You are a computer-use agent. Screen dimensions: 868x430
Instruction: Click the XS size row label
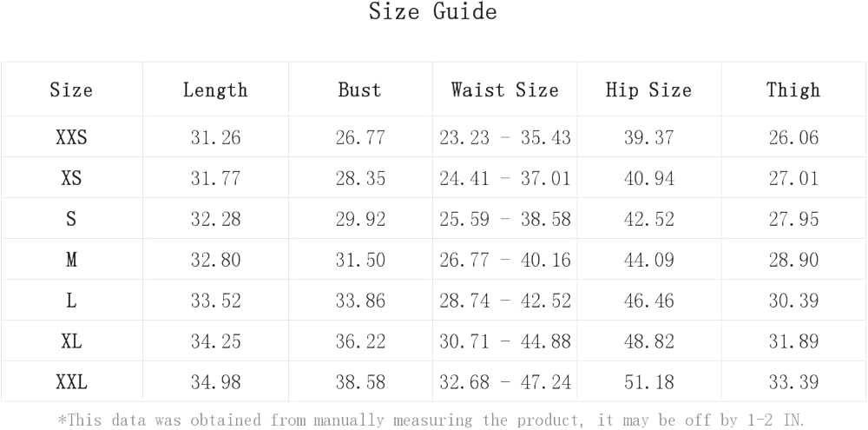point(71,178)
